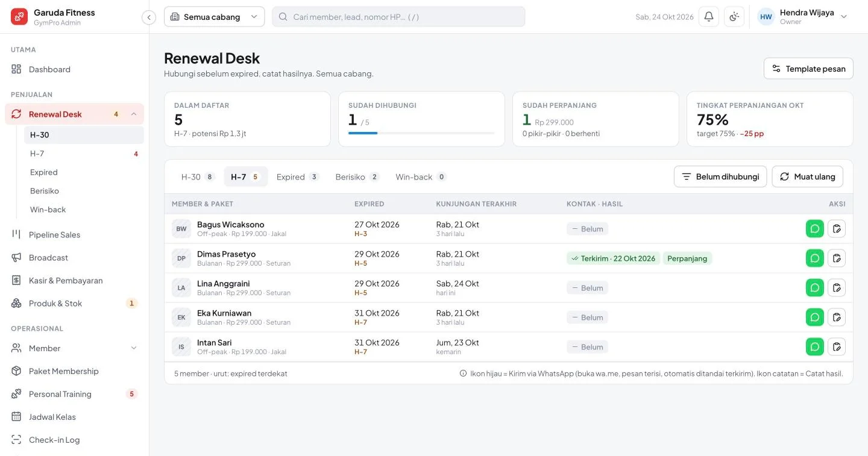Switch to the Berisiko tab
This screenshot has width=868, height=456.
click(x=357, y=177)
